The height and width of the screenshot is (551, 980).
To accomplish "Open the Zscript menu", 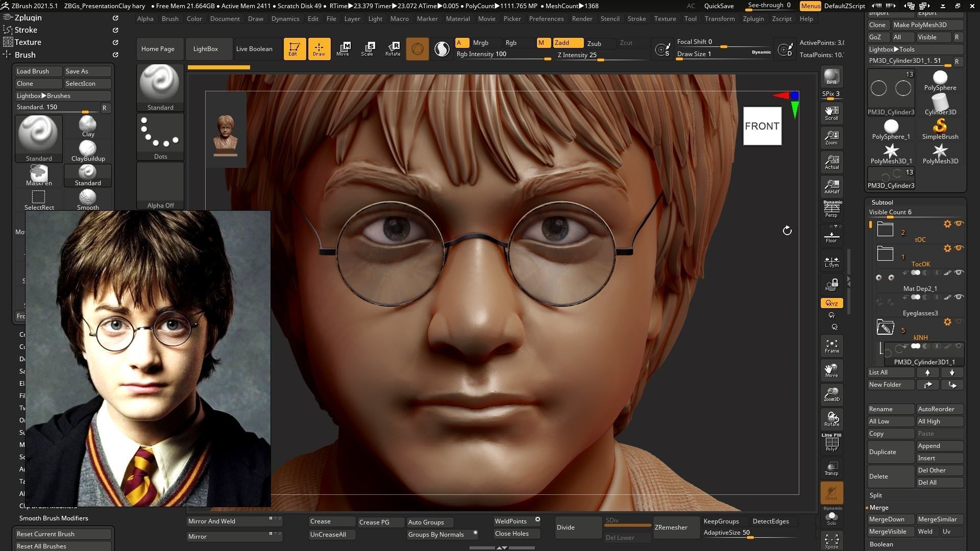I will (781, 19).
